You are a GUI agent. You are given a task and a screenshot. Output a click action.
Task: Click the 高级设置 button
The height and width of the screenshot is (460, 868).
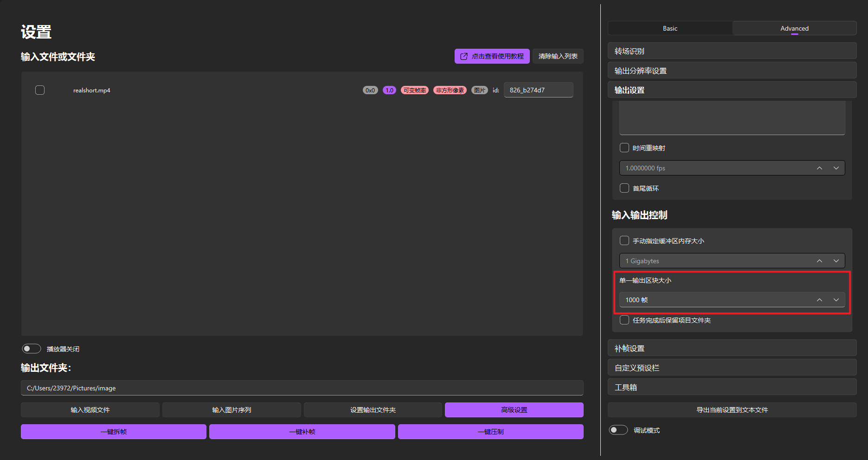pyautogui.click(x=514, y=410)
